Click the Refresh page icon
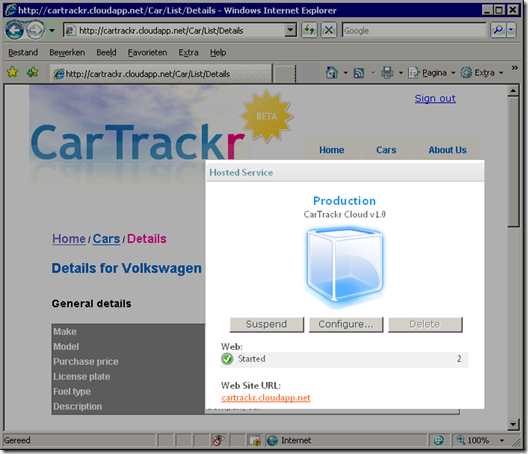This screenshot has height=454, width=528. point(309,31)
